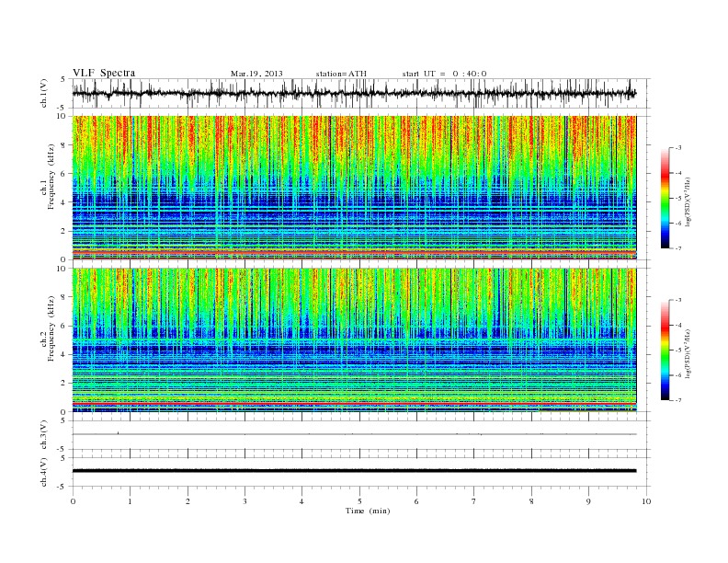
Task: Click time axis tick label "10" at bottom right
Action: point(646,501)
